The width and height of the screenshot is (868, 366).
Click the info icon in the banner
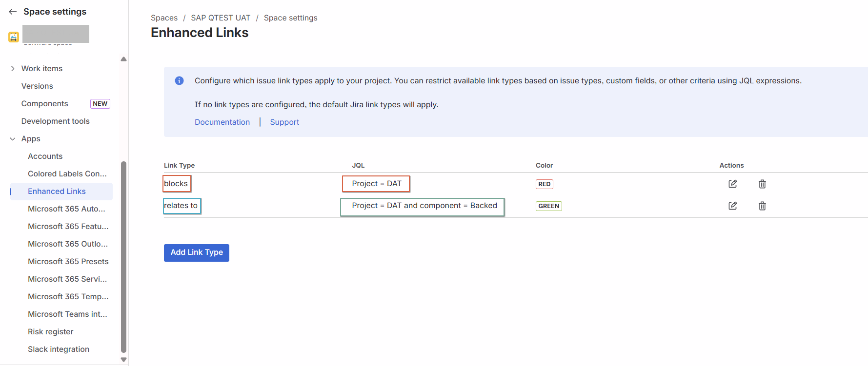[x=179, y=81]
